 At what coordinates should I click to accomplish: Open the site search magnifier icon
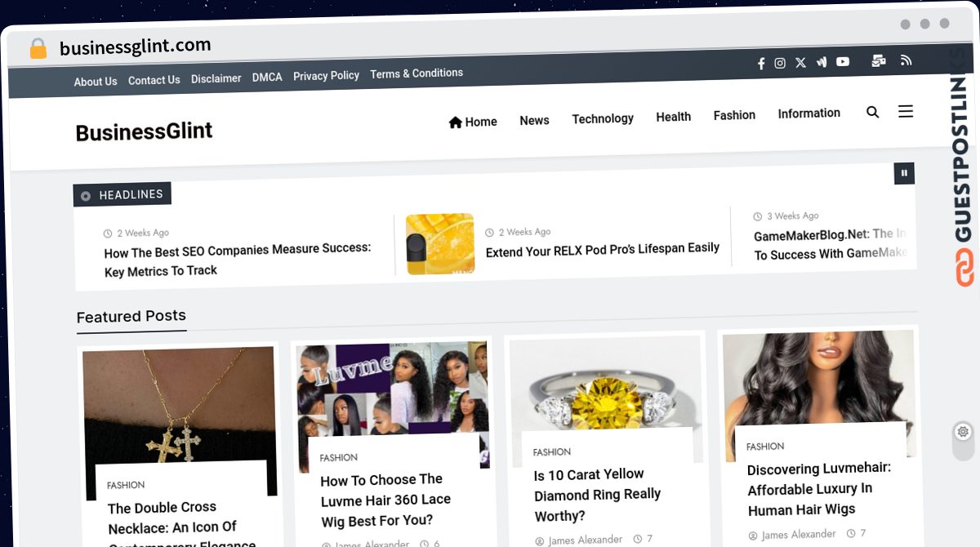coord(873,112)
